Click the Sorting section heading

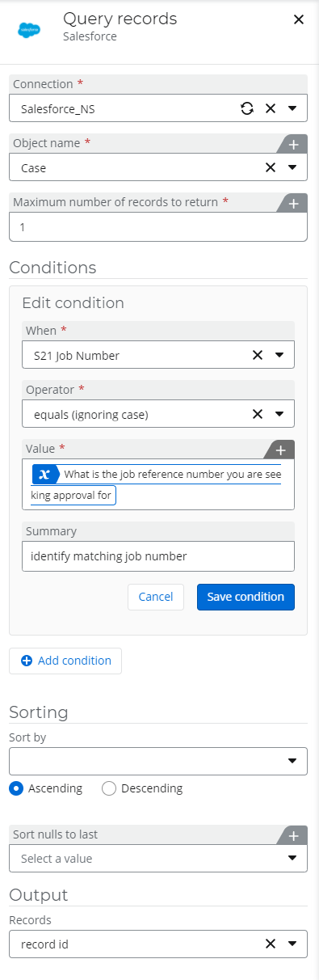pos(38,712)
